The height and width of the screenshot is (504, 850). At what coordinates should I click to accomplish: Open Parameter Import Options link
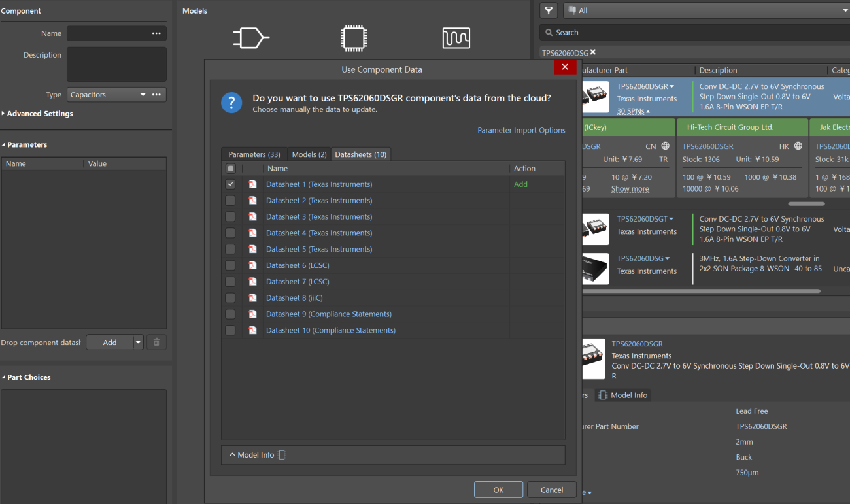click(521, 131)
